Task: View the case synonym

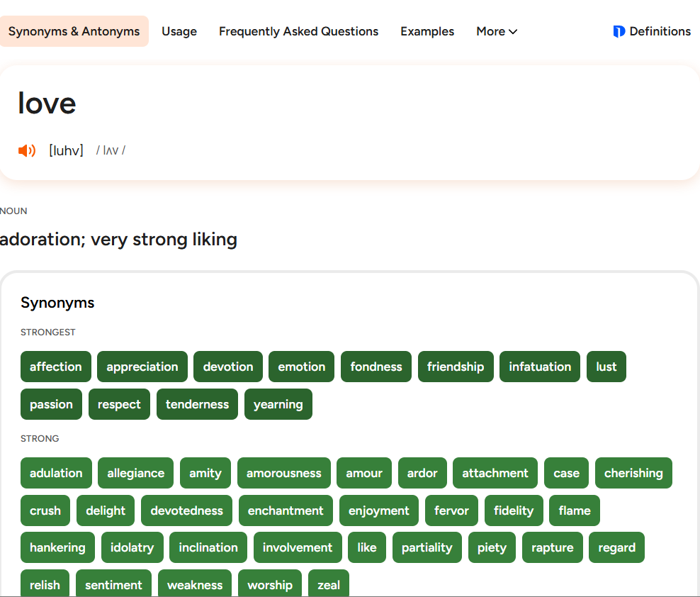Action: [x=566, y=473]
